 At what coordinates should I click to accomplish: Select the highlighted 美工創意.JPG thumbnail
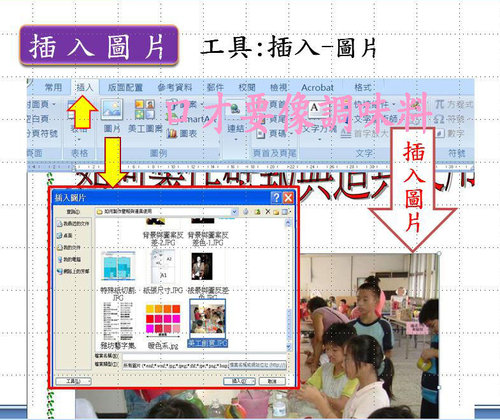(207, 319)
